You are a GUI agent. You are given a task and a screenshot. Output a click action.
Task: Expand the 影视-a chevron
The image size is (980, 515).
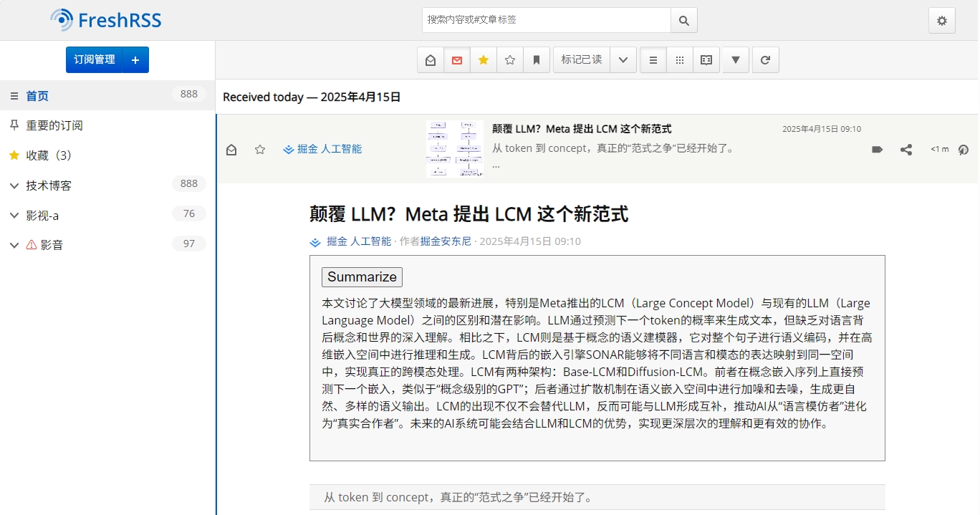(14, 216)
